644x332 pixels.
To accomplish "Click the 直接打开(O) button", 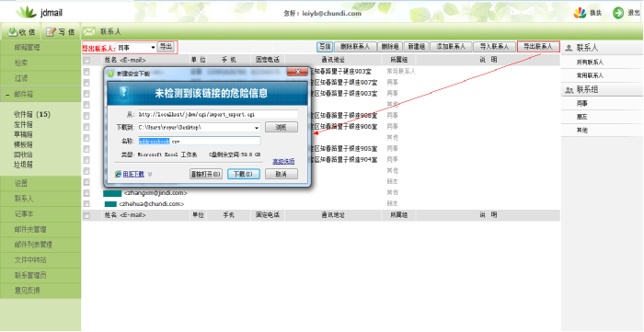I will click(206, 174).
